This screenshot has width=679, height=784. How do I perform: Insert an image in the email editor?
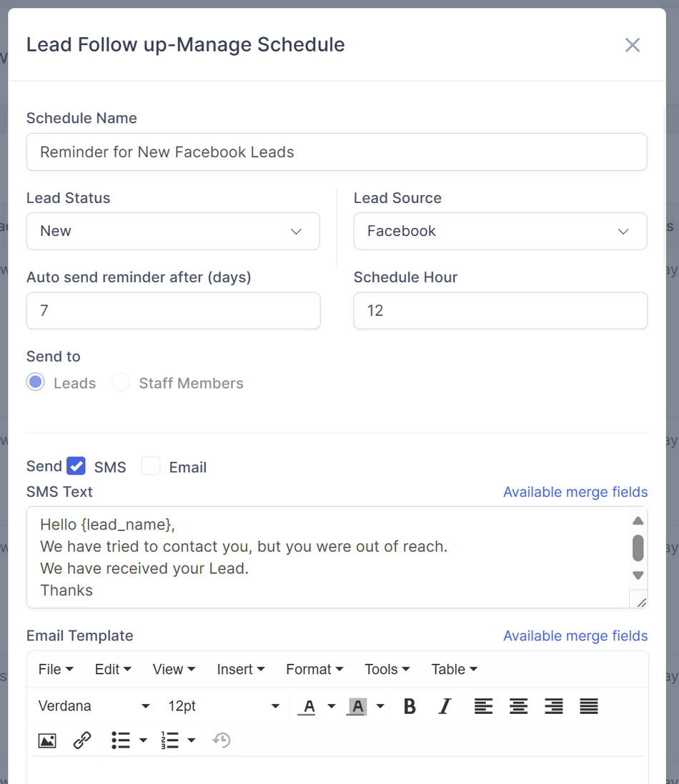46,740
